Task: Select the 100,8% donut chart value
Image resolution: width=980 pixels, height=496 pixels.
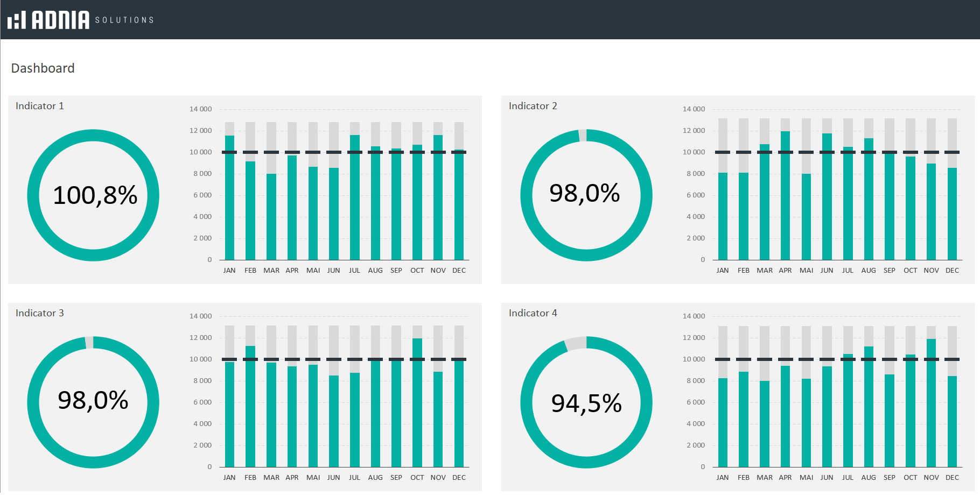Action: [x=95, y=195]
